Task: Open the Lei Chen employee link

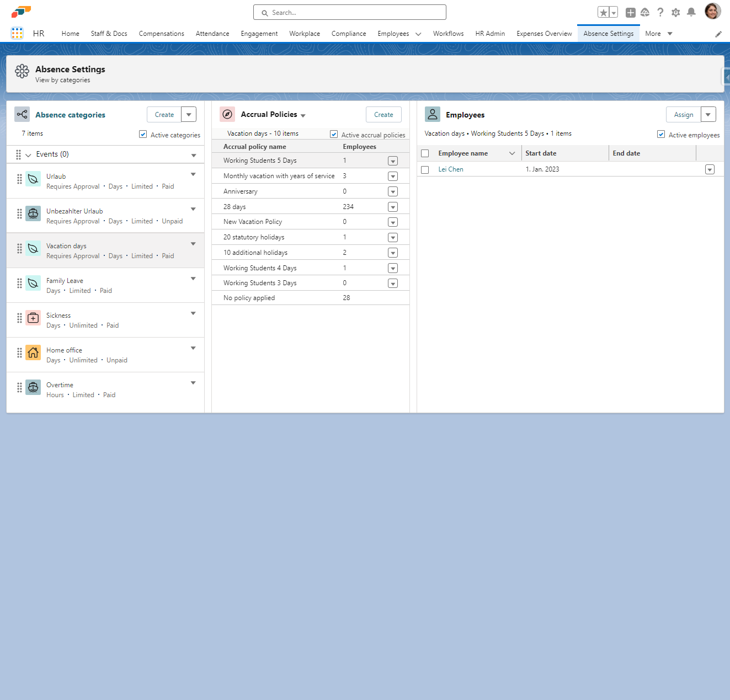Action: [x=450, y=169]
